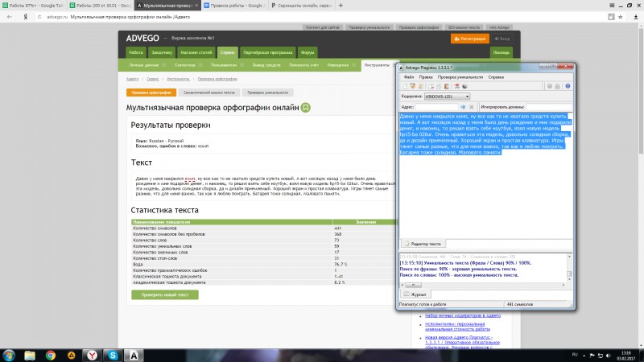Open Google Chrome from the taskbar
The image size is (644, 362).
51,356
